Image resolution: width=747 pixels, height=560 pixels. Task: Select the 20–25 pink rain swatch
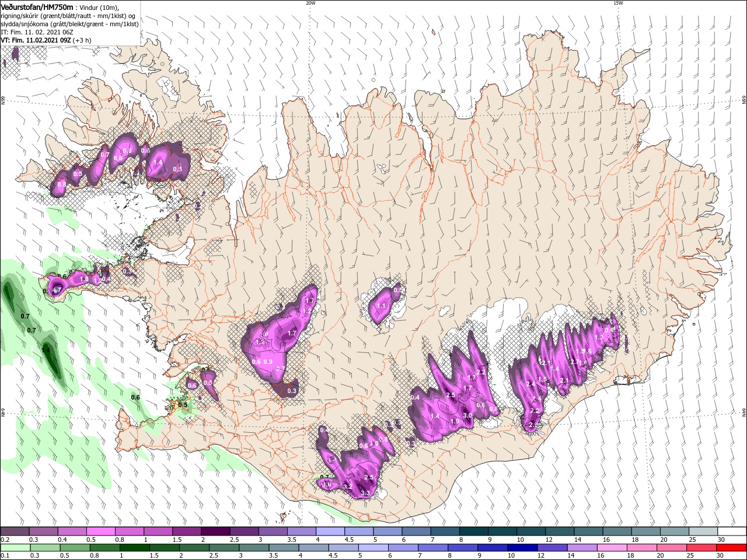pos(672,547)
